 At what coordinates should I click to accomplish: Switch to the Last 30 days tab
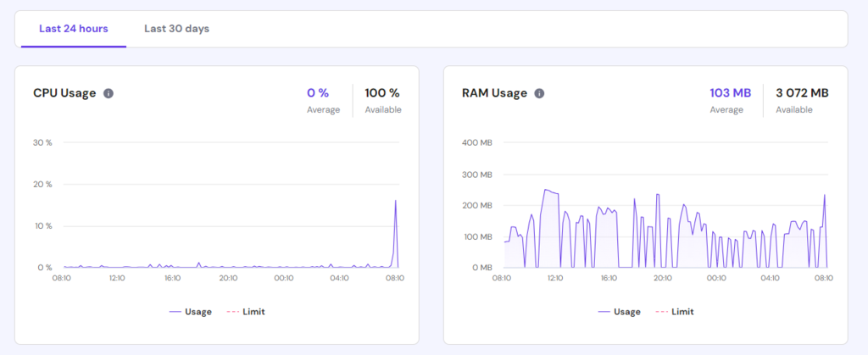(x=176, y=29)
